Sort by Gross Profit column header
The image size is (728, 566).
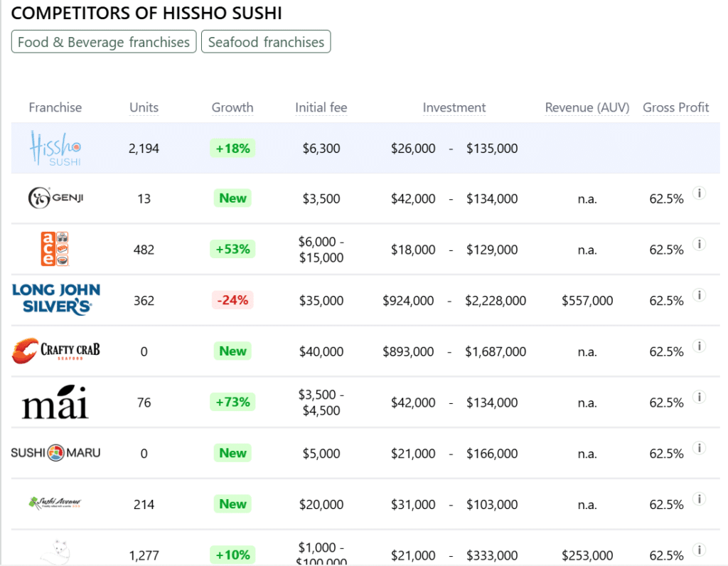pyautogui.click(x=675, y=107)
